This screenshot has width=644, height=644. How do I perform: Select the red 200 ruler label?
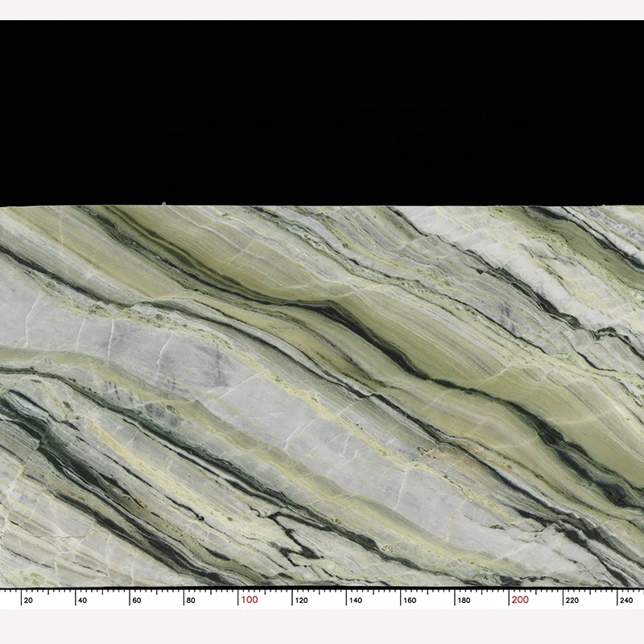(520, 600)
